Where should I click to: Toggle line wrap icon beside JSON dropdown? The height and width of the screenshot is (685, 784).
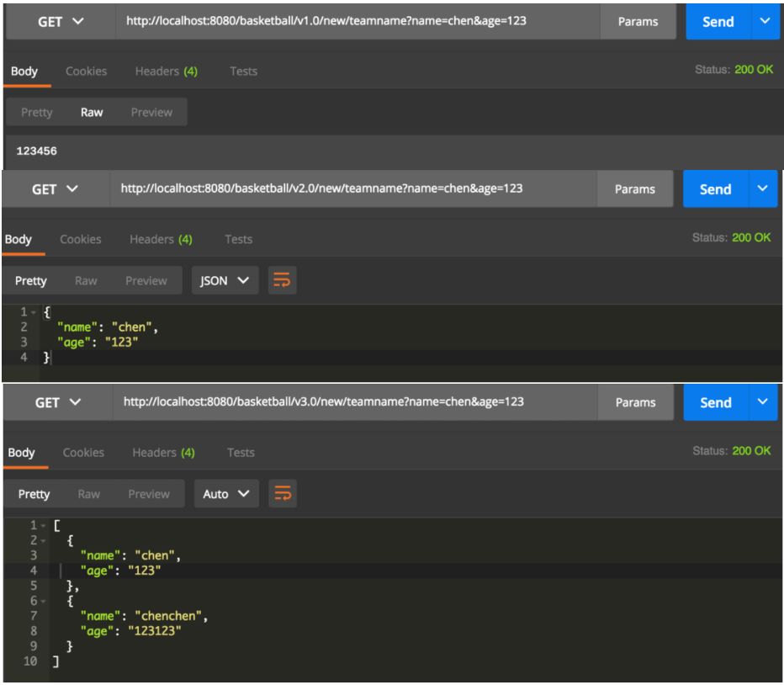point(283,281)
